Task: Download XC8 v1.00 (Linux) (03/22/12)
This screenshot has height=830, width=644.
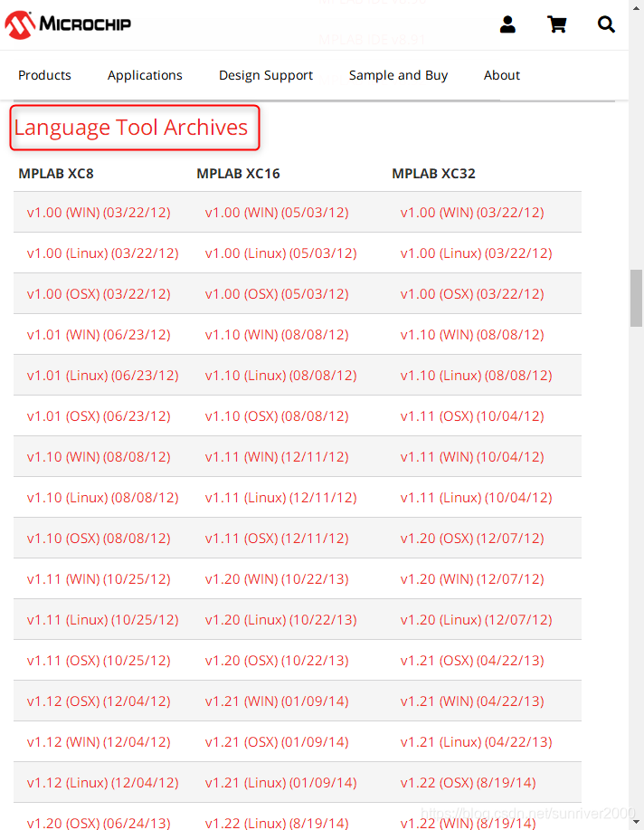Action: coord(102,253)
